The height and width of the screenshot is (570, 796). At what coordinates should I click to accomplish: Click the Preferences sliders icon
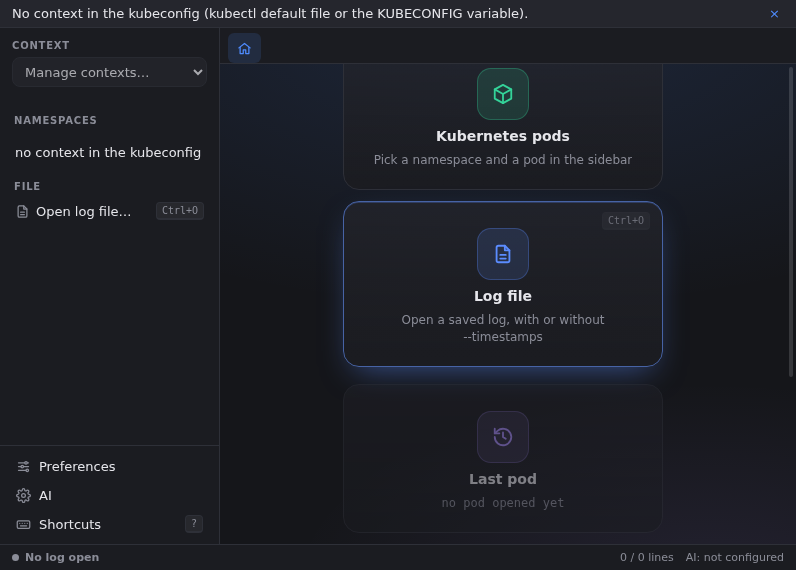point(23,466)
